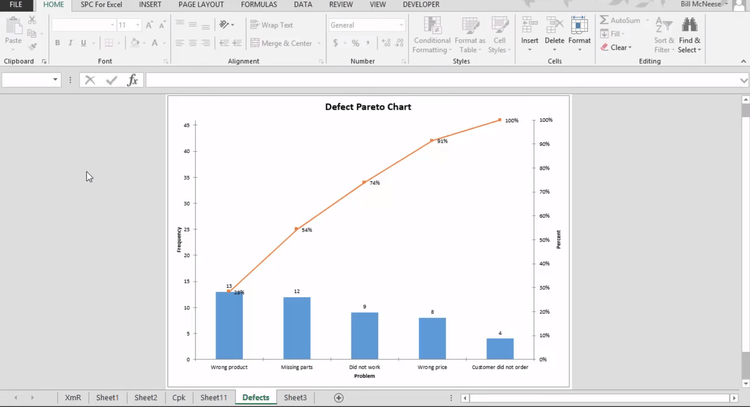
Task: Click Top Align icon
Action: (180, 24)
